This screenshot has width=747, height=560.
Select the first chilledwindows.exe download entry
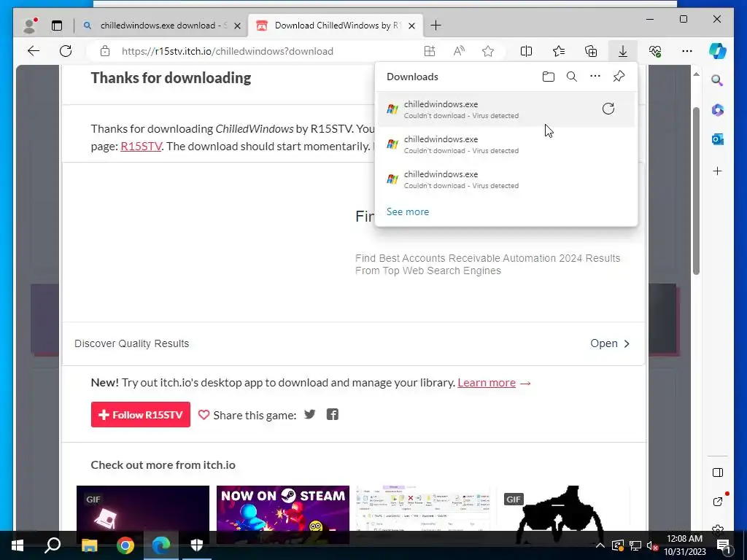coord(506,109)
